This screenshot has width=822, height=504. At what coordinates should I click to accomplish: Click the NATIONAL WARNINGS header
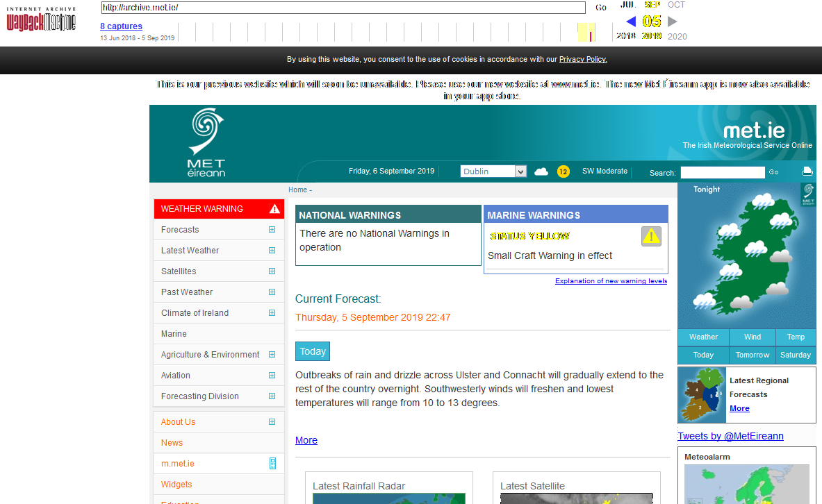click(x=388, y=215)
